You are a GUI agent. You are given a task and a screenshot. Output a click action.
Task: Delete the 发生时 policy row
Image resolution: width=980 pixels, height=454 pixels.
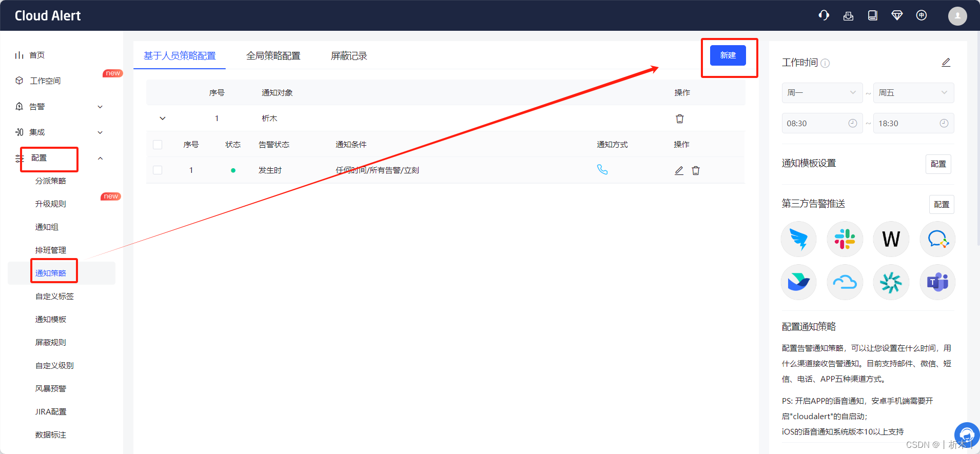696,170
